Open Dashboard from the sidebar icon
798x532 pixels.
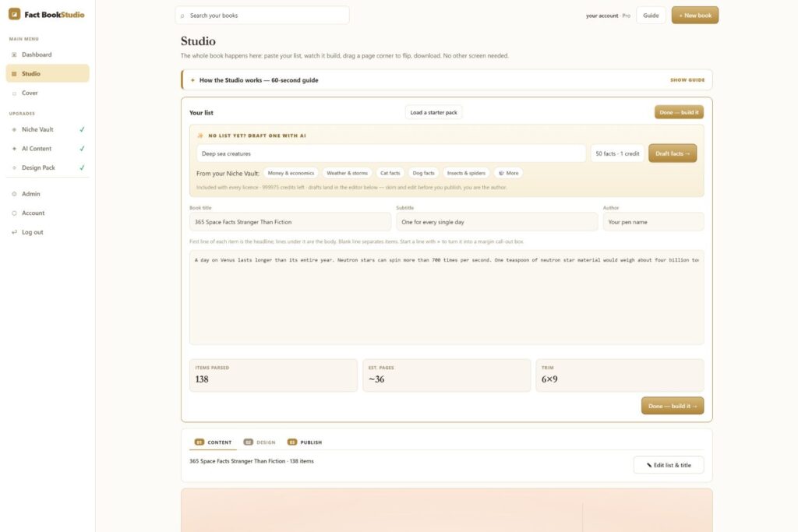[x=14, y=55]
